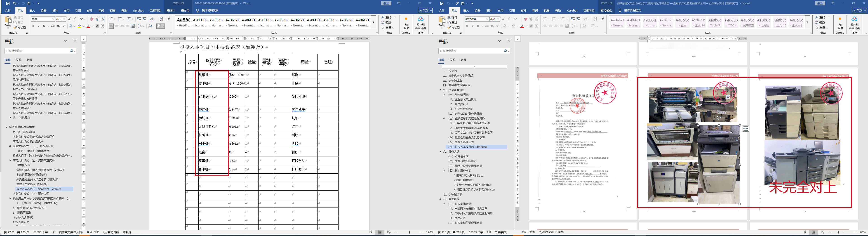
Task: Justify text in left Word window
Action: 127,26
